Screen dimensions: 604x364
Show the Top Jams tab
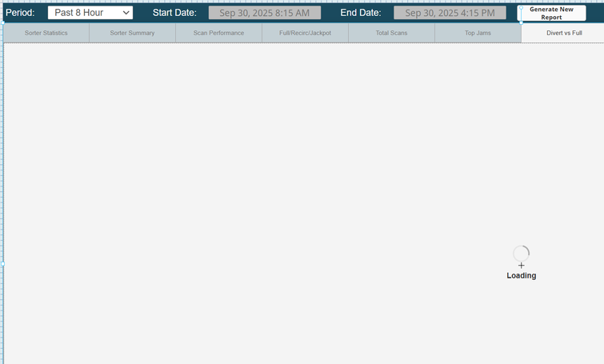478,33
